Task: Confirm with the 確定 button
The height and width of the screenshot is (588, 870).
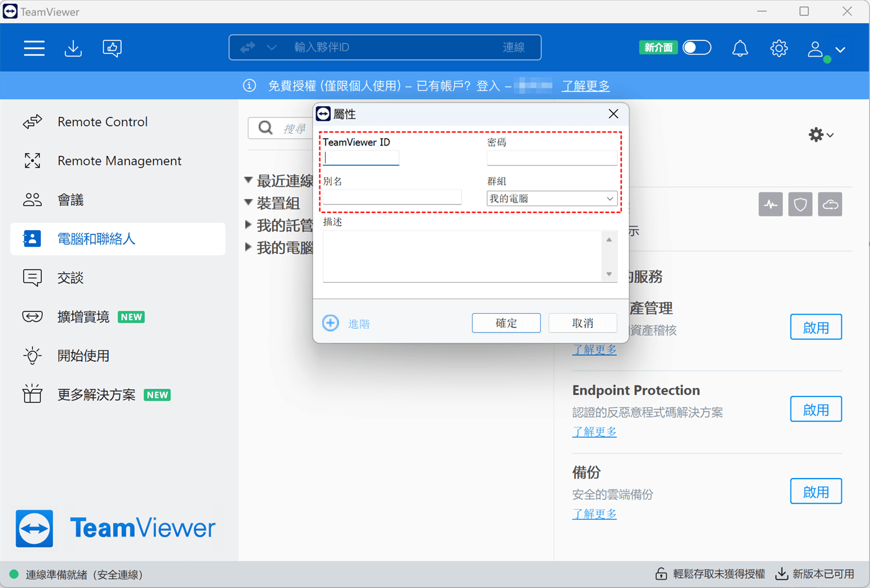Action: [506, 323]
